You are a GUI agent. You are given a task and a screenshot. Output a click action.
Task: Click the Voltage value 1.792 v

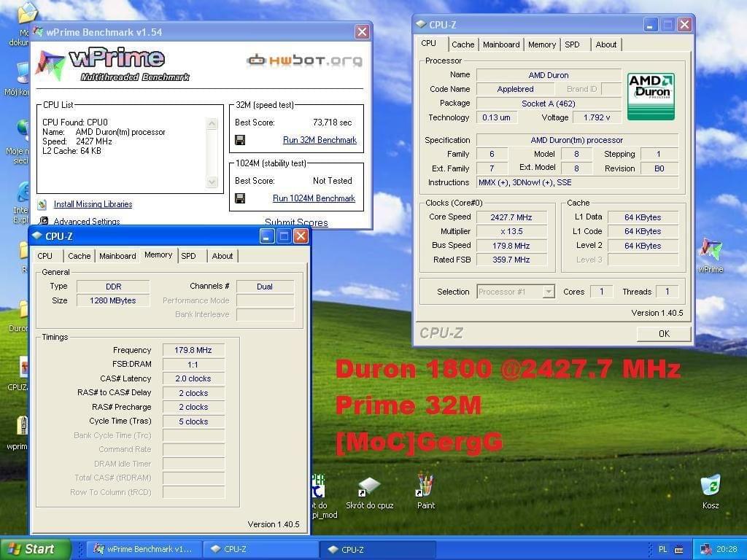click(597, 117)
